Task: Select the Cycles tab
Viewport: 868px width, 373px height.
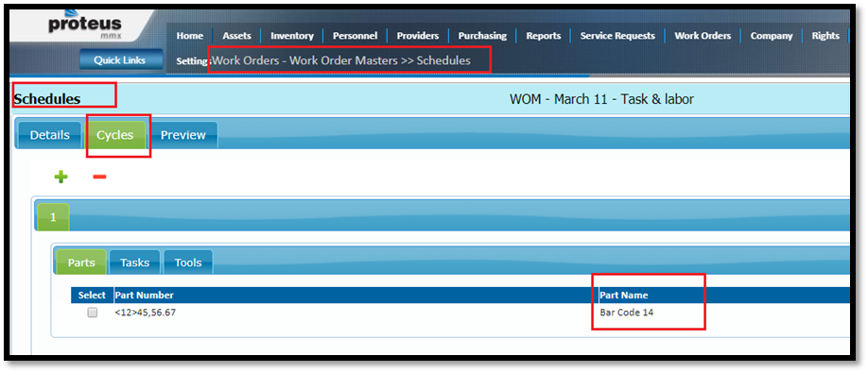Action: (115, 135)
